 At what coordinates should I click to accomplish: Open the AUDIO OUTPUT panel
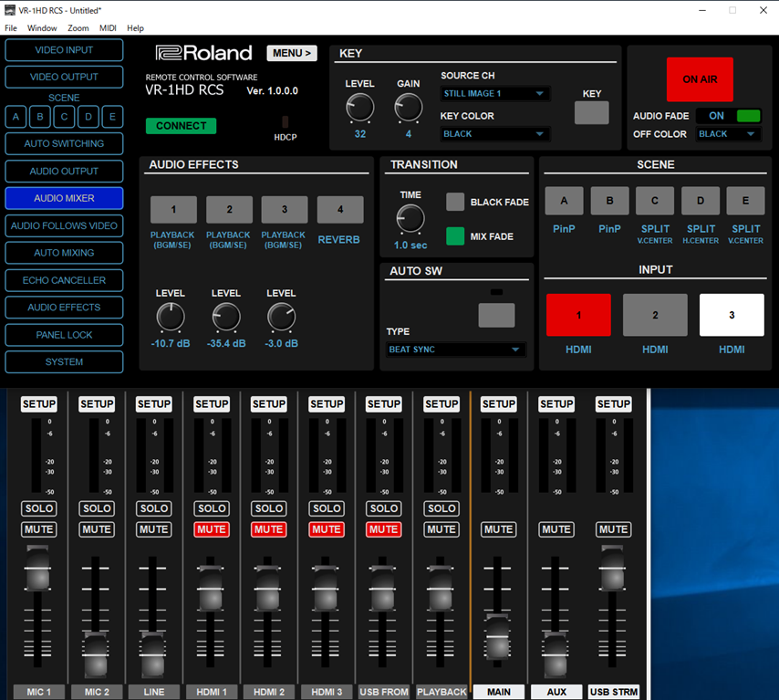pyautogui.click(x=64, y=171)
